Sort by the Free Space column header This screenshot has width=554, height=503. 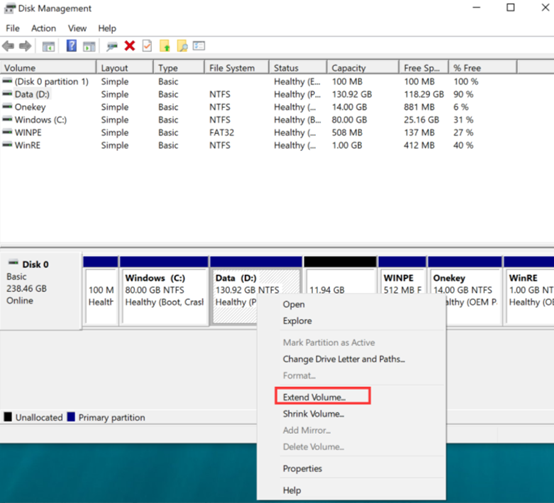pos(424,67)
